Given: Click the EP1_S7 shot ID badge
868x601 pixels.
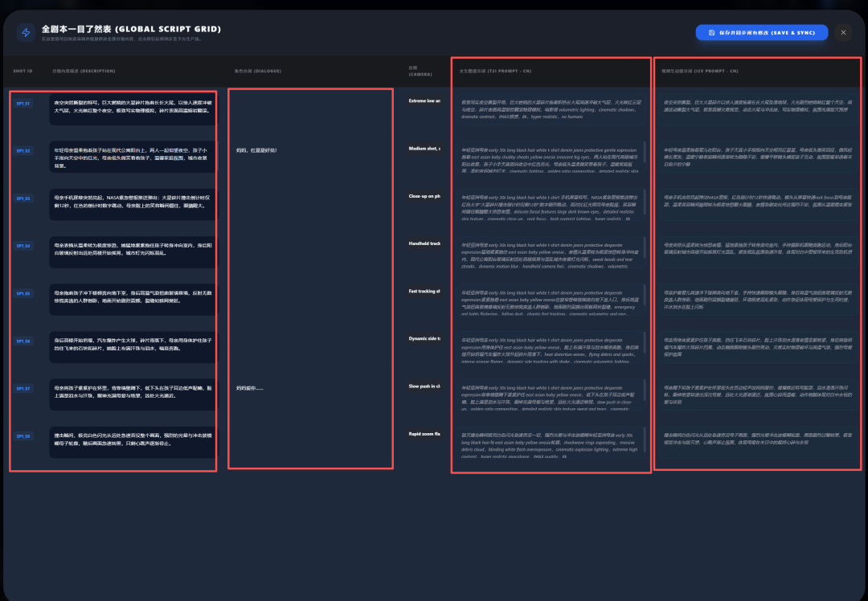Looking at the screenshot, I should (x=23, y=389).
